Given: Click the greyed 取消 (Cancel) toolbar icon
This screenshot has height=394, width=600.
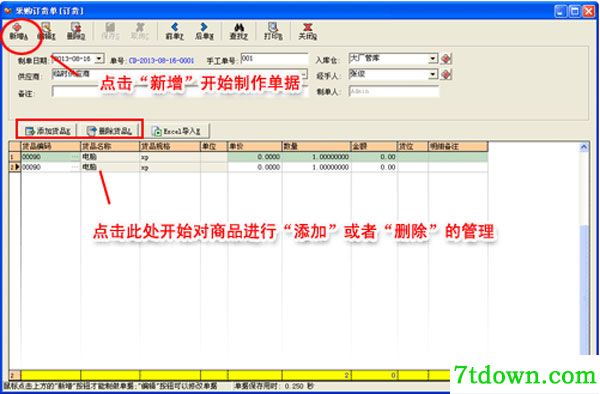Looking at the screenshot, I should 140,32.
